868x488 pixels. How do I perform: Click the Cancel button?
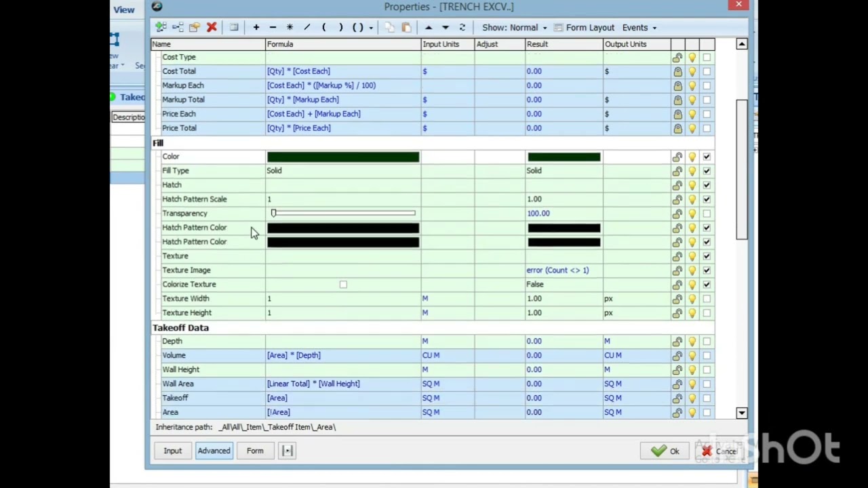click(x=719, y=451)
